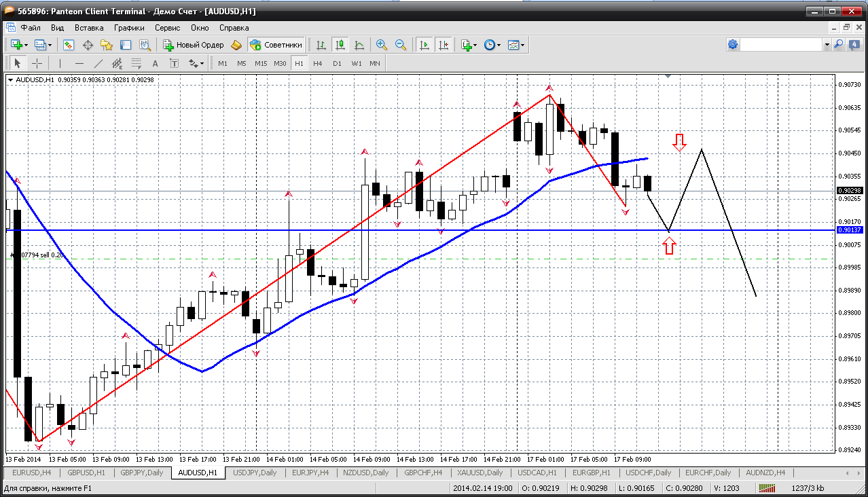Select the trendline drawing tool
868x497 pixels.
point(98,63)
